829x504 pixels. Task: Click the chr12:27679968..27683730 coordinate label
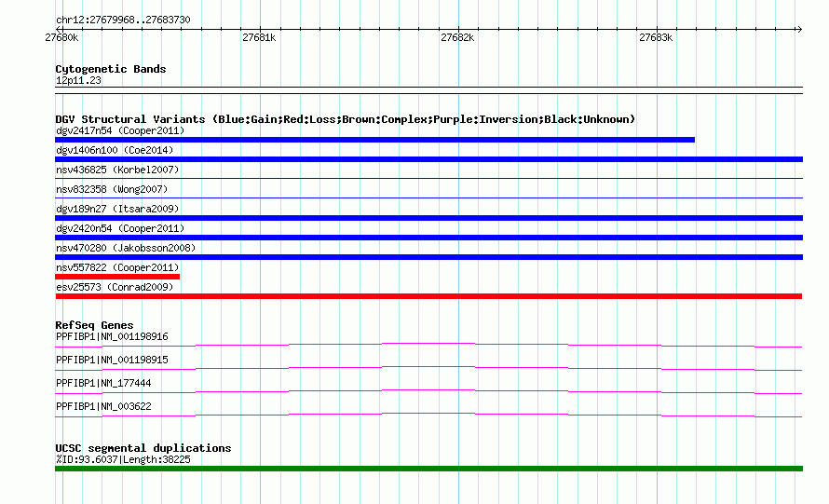tap(123, 20)
